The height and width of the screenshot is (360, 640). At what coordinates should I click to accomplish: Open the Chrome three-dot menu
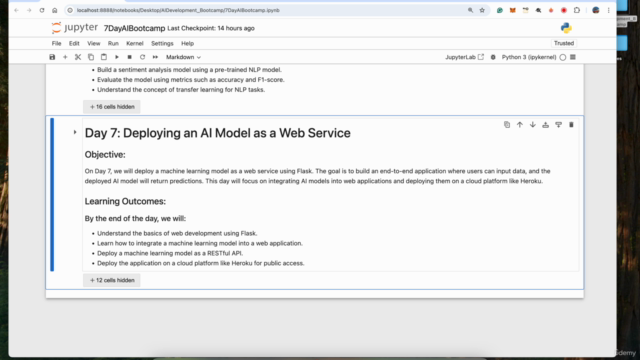point(609,10)
